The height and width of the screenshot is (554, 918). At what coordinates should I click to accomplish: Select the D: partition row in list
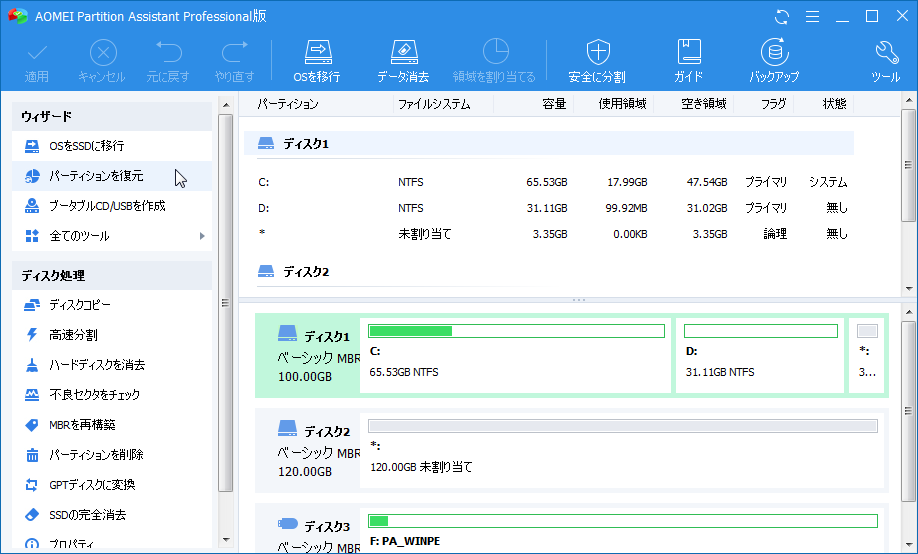pyautogui.click(x=549, y=208)
